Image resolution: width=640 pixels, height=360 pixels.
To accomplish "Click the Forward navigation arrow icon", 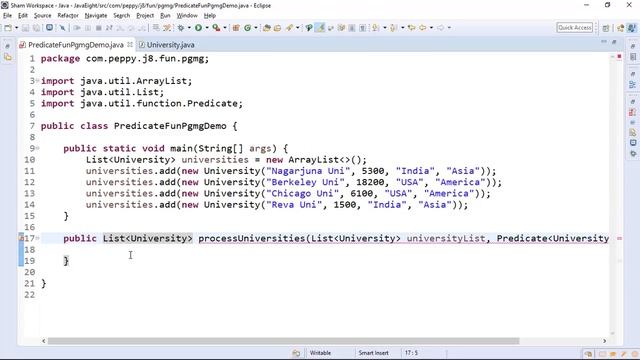I will pos(440,28).
